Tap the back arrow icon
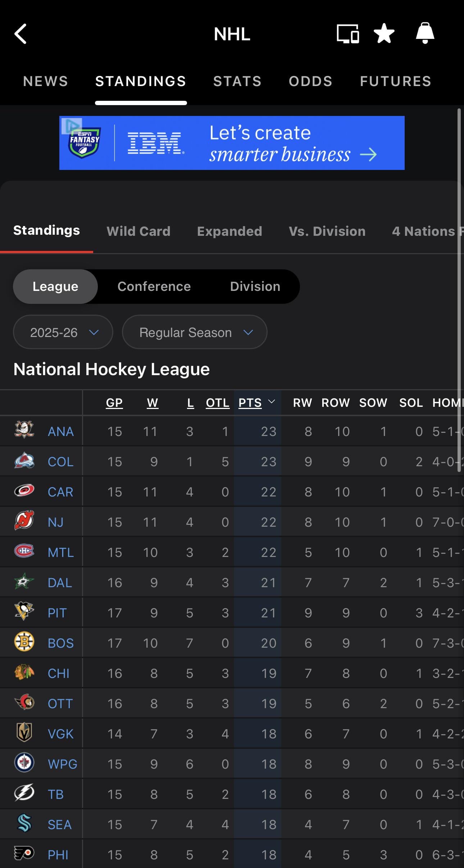 coord(21,34)
